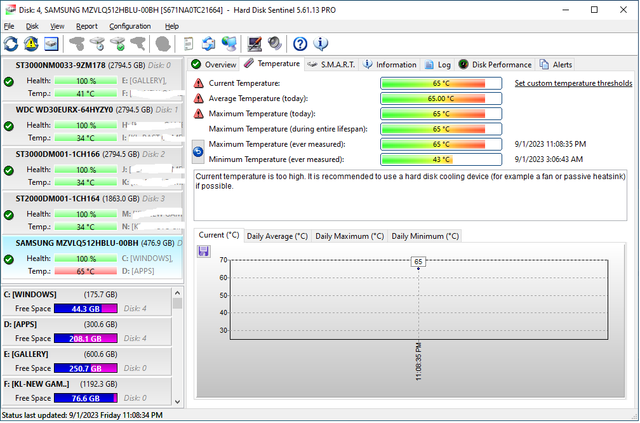Viewport: 640px width, 423px height.
Task: Click the disk icon with green check badge
Action: pos(118,44)
